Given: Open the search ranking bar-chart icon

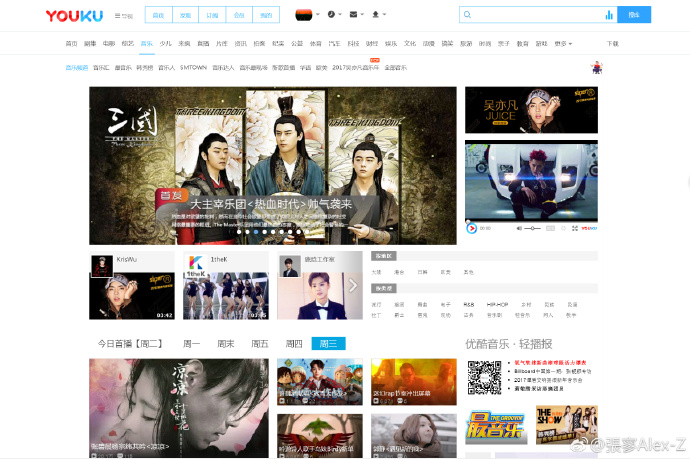Looking at the screenshot, I should [x=609, y=15].
